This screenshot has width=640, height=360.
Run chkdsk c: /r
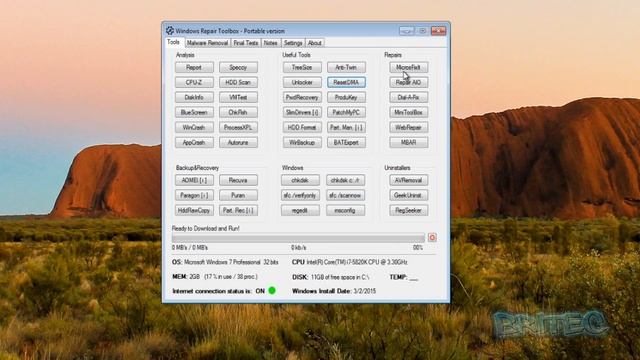click(346, 180)
